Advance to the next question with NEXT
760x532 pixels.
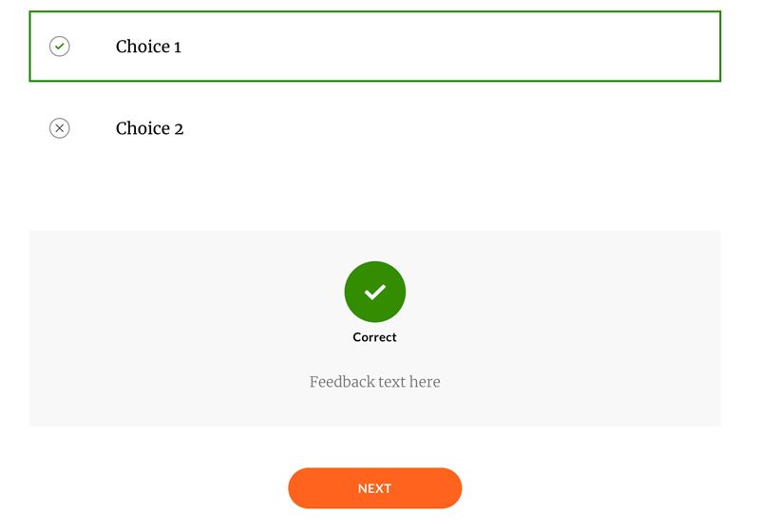pos(374,488)
